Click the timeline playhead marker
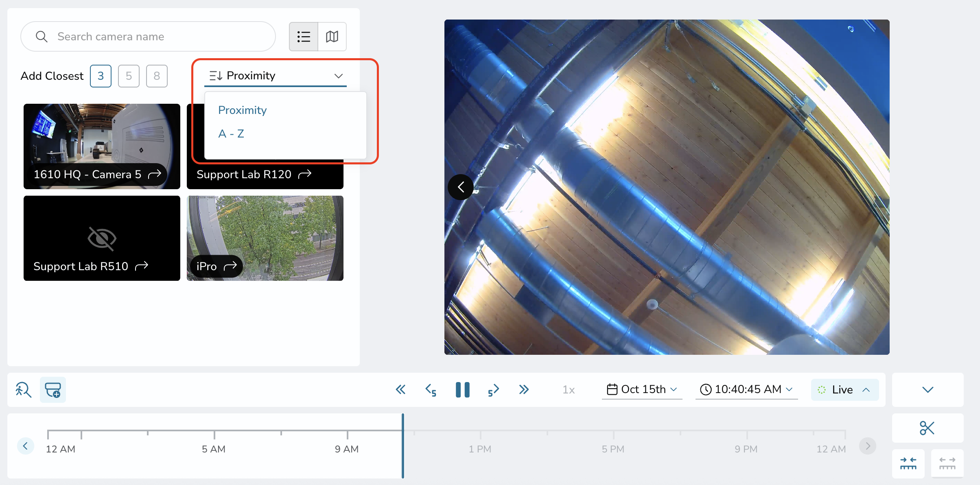 tap(403, 446)
